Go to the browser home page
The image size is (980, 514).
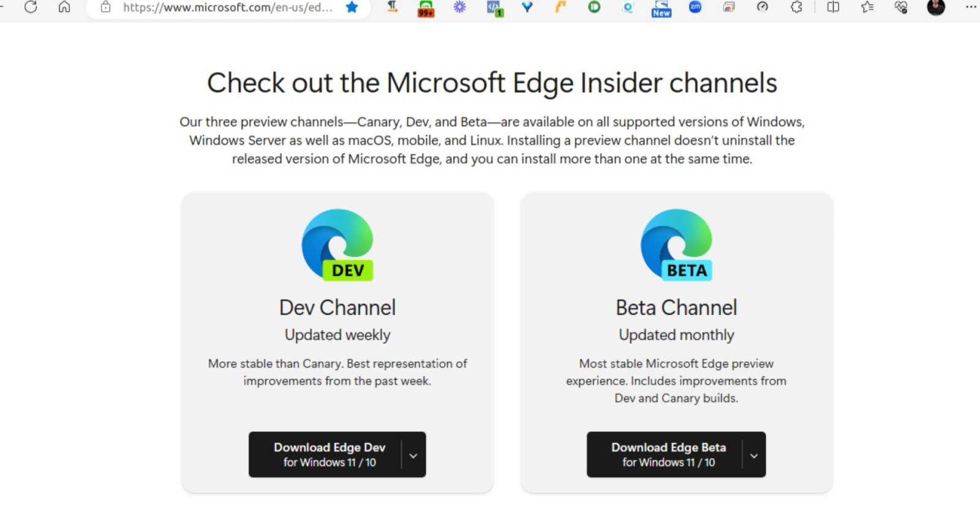click(x=64, y=7)
